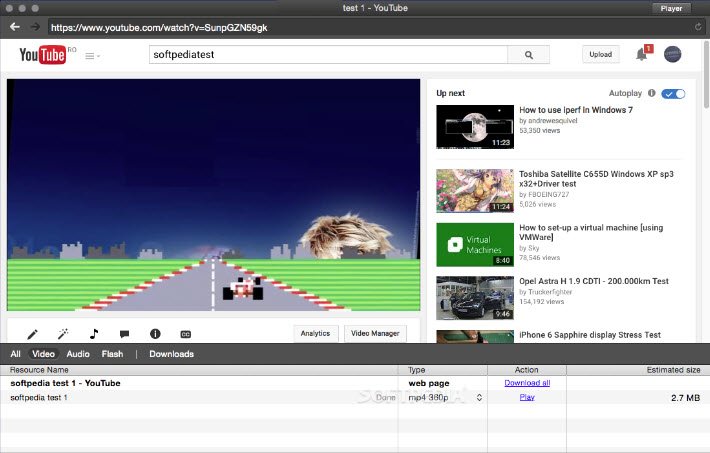Switch to the Downloads tab
The image size is (710, 453).
pyautogui.click(x=172, y=354)
